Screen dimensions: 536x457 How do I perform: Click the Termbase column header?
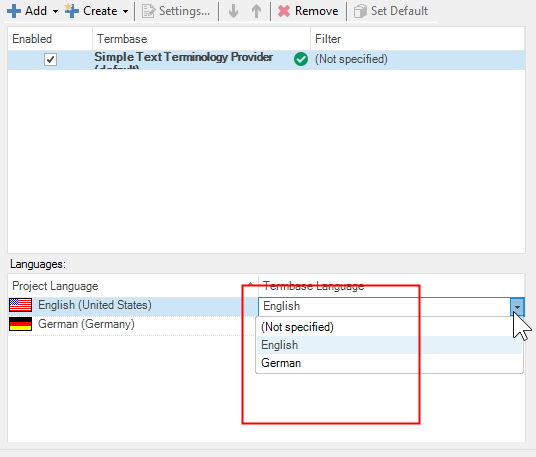201,39
